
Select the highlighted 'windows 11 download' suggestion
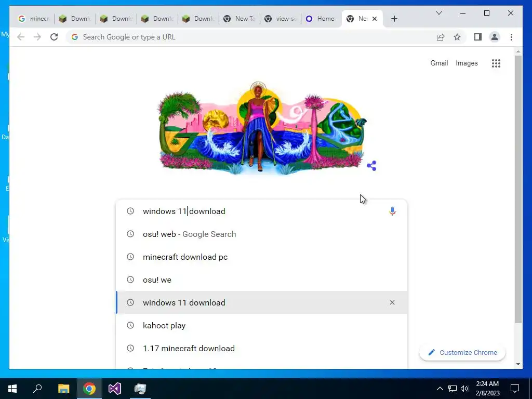262,302
